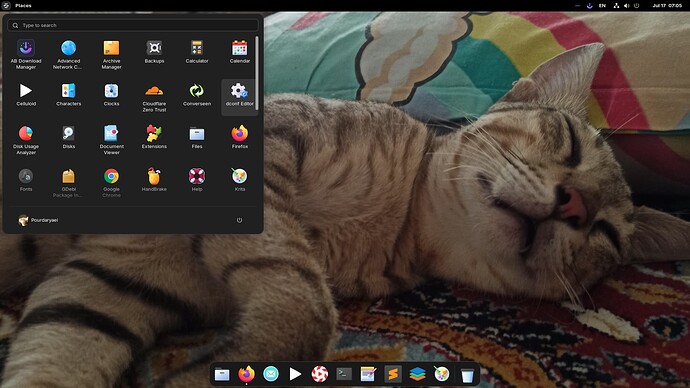
Task: Click the Type to search field
Action: click(132, 25)
